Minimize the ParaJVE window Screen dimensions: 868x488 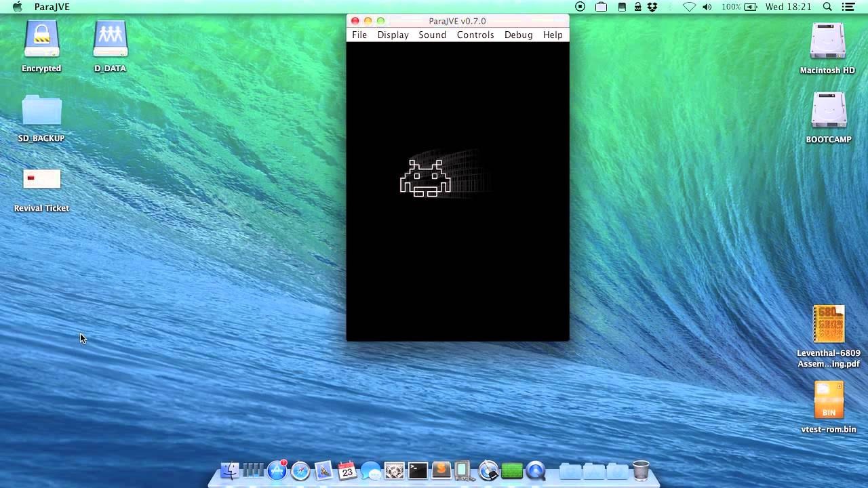coord(368,21)
